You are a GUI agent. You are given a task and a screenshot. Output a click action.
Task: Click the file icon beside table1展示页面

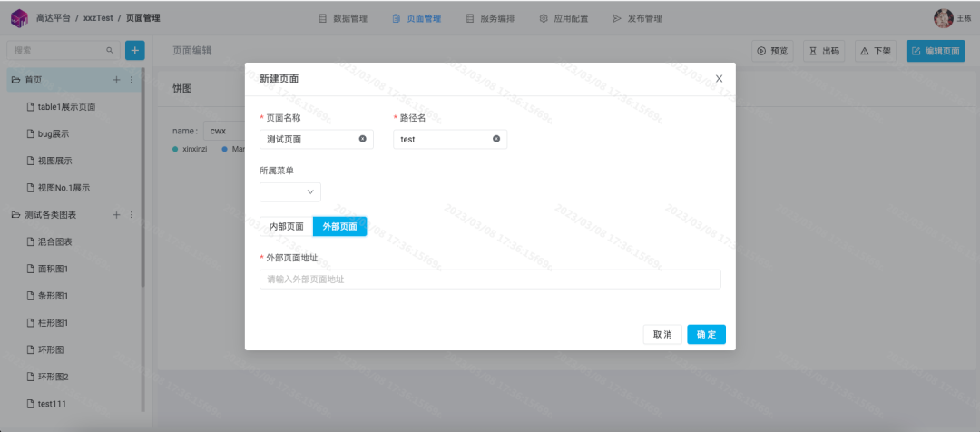[30, 107]
